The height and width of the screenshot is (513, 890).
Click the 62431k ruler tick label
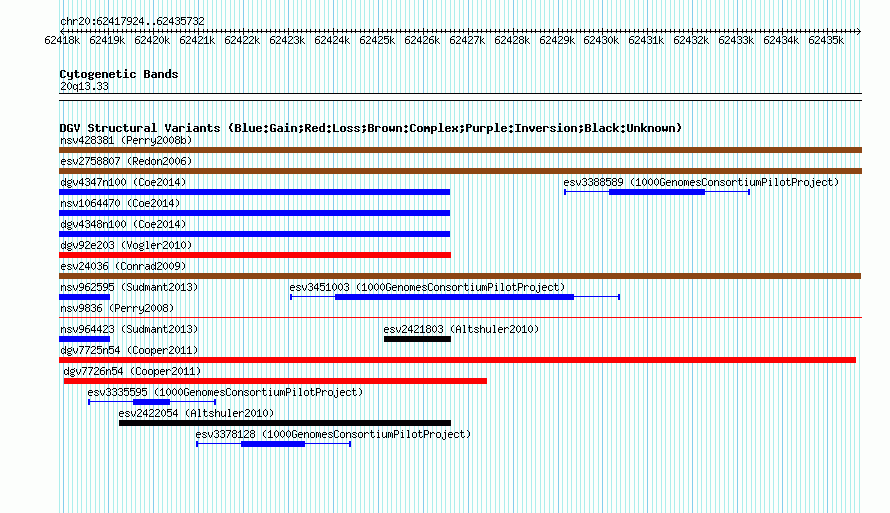tap(646, 40)
